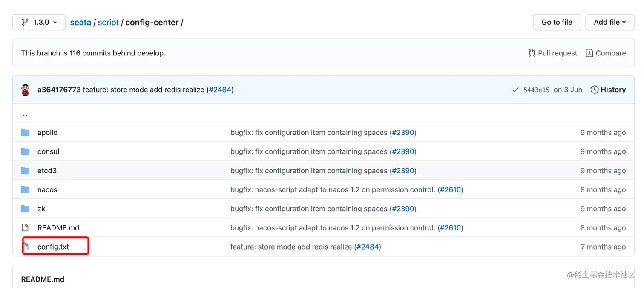Open the Pull request link
The height and width of the screenshot is (288, 644).
(552, 53)
